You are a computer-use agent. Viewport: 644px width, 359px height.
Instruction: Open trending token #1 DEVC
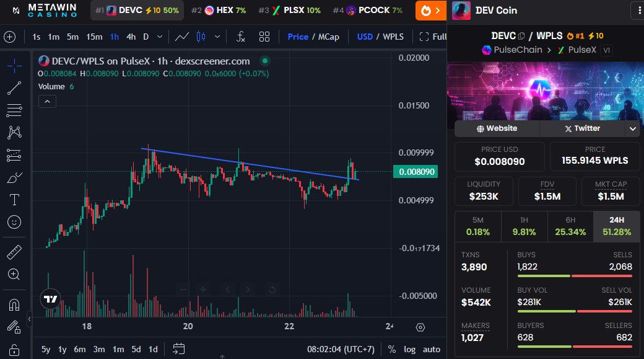[x=137, y=11]
